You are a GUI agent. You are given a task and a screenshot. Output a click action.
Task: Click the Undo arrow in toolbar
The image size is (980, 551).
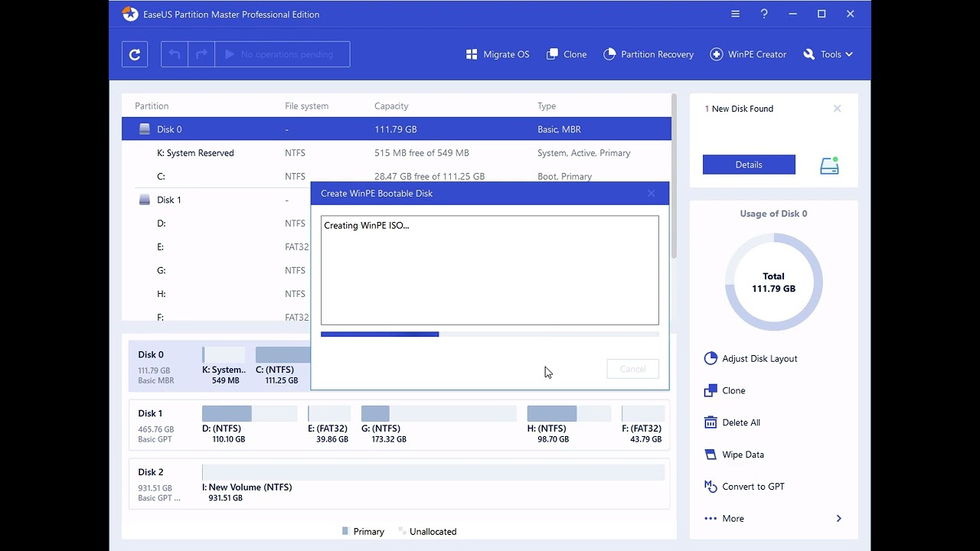pyautogui.click(x=175, y=54)
